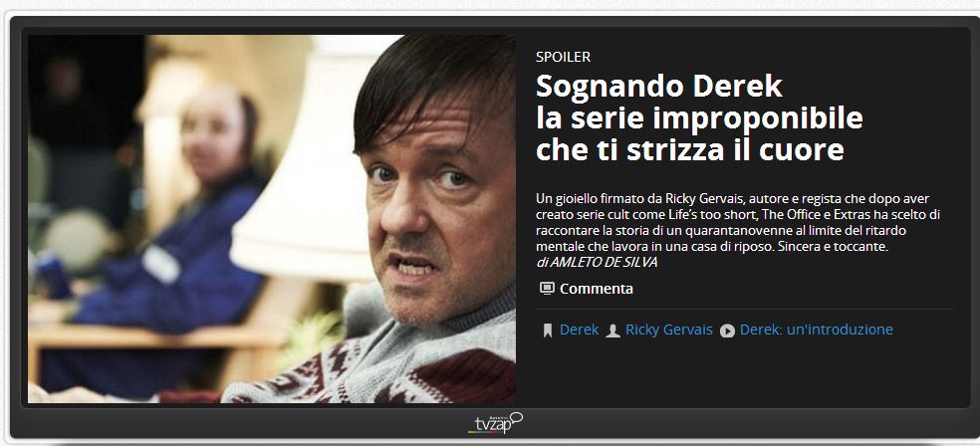This screenshot has height=446, width=980.
Task: Click the "che ti strizza il cuore" line
Action: coord(690,150)
